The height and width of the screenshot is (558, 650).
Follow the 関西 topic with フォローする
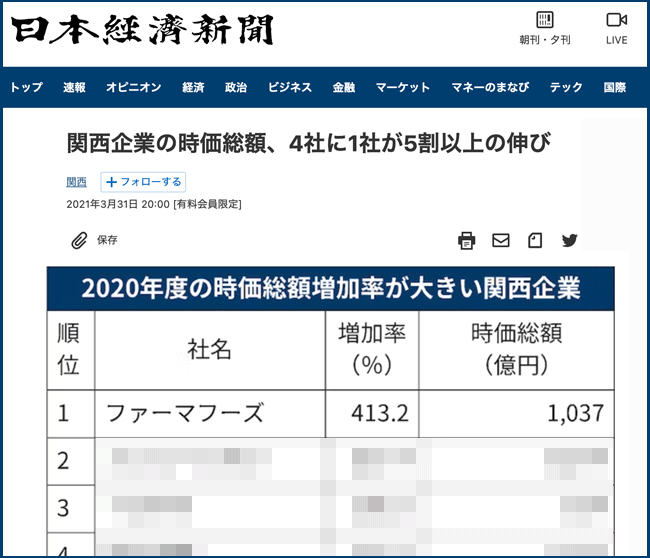(x=144, y=182)
